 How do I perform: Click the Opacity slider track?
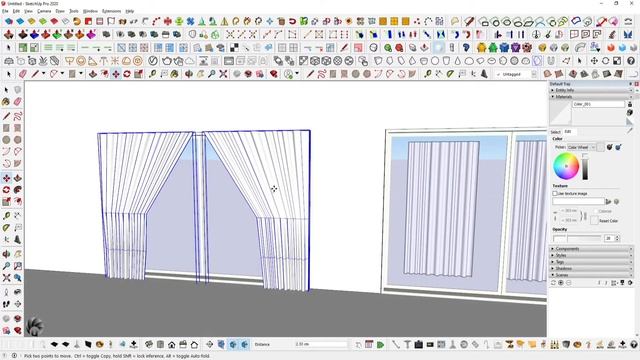pyautogui.click(x=578, y=238)
